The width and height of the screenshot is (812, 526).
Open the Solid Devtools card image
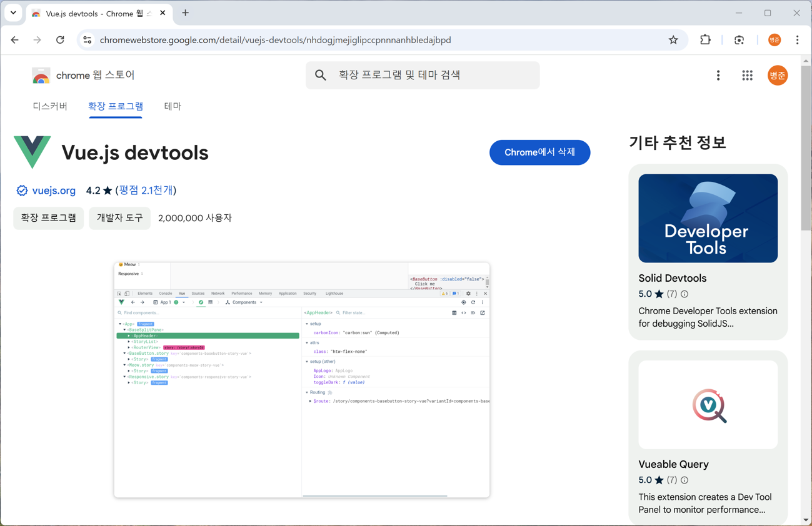(708, 218)
